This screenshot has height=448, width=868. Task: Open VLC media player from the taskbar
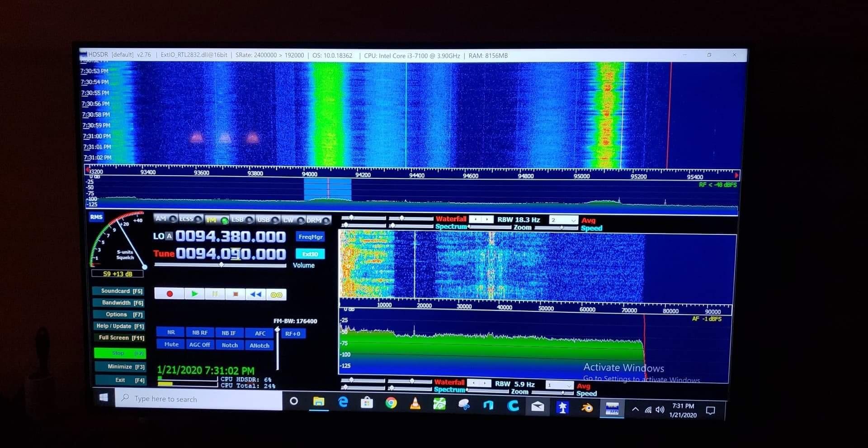415,403
